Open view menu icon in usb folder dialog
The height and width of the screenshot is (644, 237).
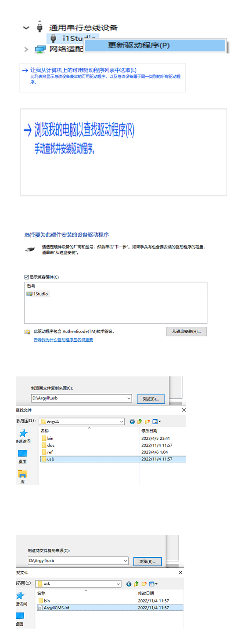click(153, 584)
